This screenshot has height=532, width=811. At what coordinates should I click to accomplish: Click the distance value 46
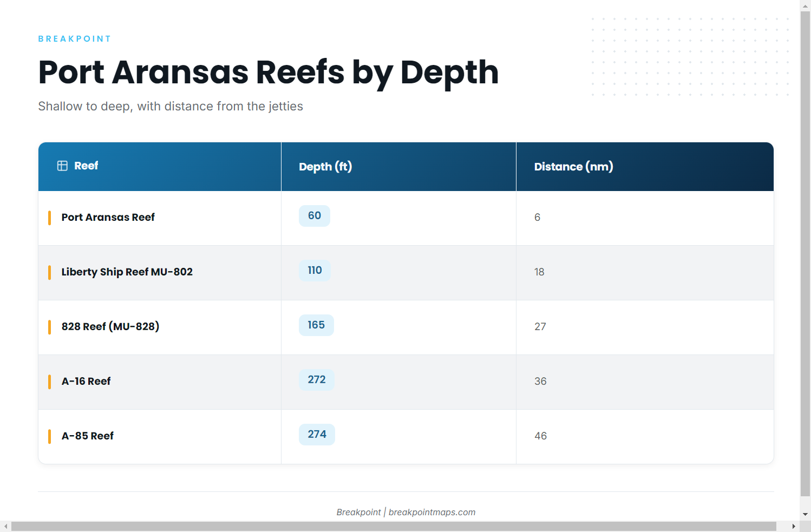[x=540, y=436]
